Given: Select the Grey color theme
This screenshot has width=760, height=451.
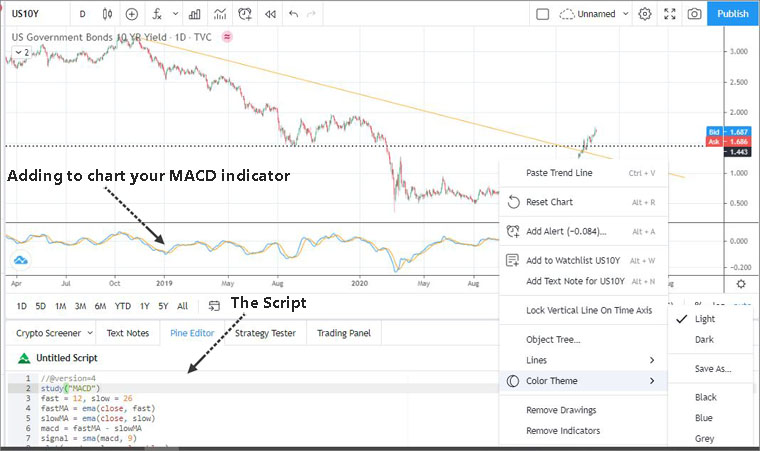Looking at the screenshot, I should pyautogui.click(x=711, y=438).
